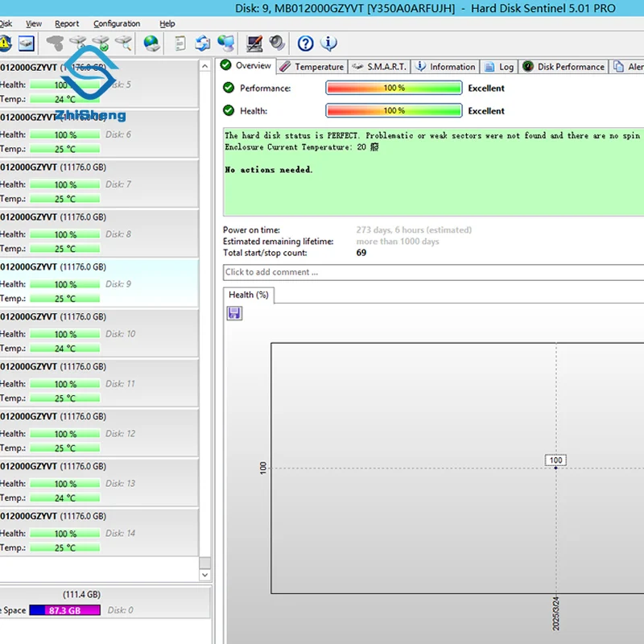
Task: Save the health chart with floppy icon
Action: 234,313
